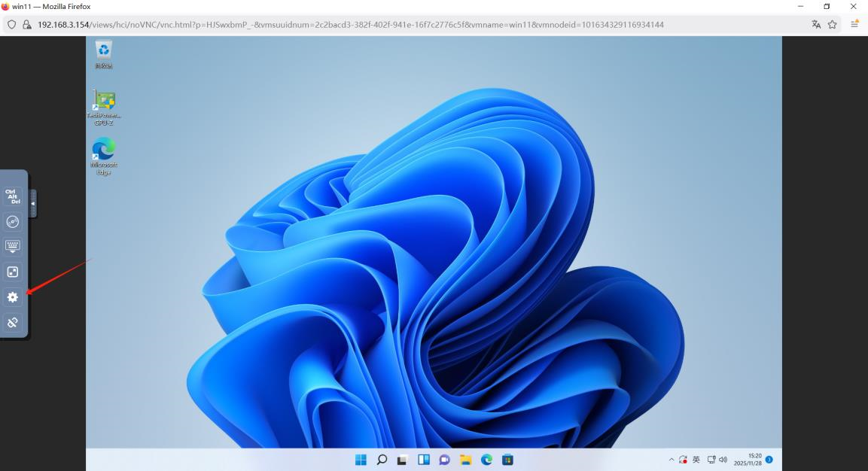Show the virtual keyboard from noVNC panel
Image resolution: width=868 pixels, height=471 pixels.
pyautogui.click(x=13, y=246)
